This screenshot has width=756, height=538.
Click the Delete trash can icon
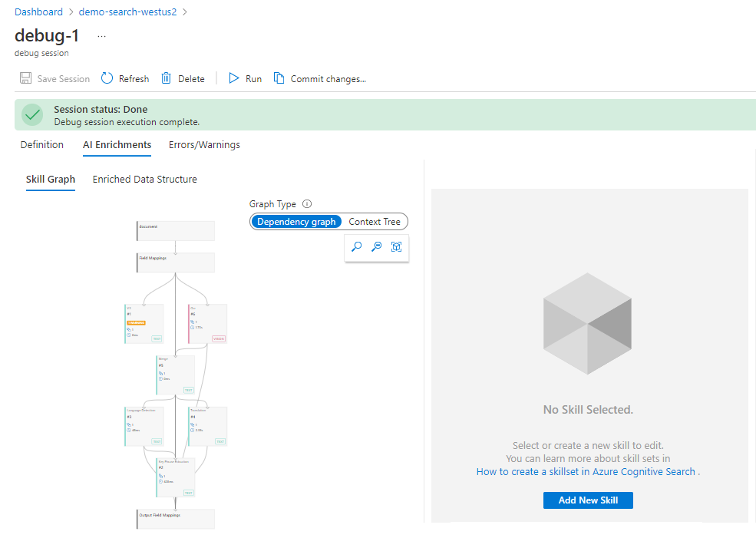pos(166,78)
